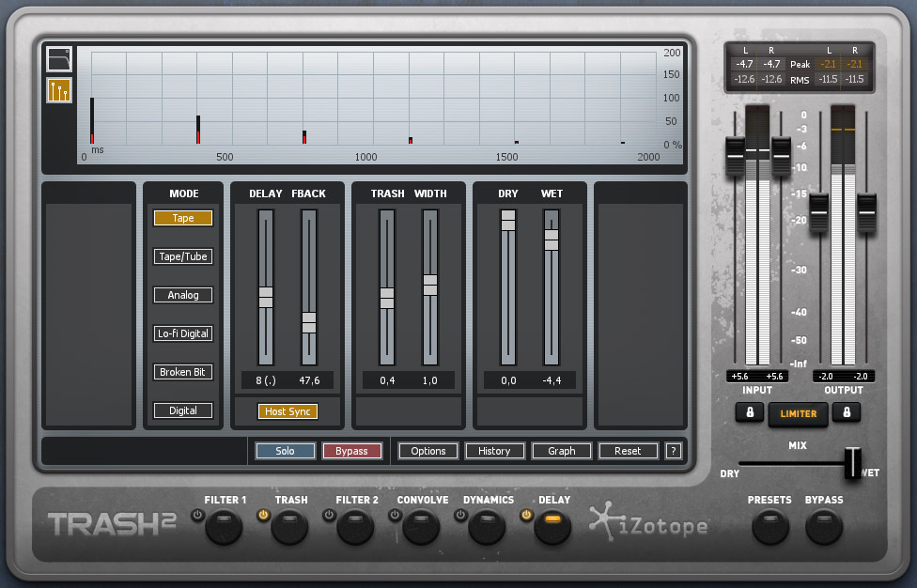This screenshot has width=917, height=588.
Task: Select the Broken Bit mode
Action: [x=182, y=371]
